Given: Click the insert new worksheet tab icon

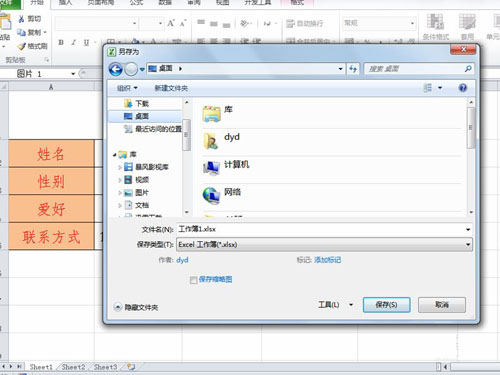Looking at the screenshot, I should [x=131, y=367].
